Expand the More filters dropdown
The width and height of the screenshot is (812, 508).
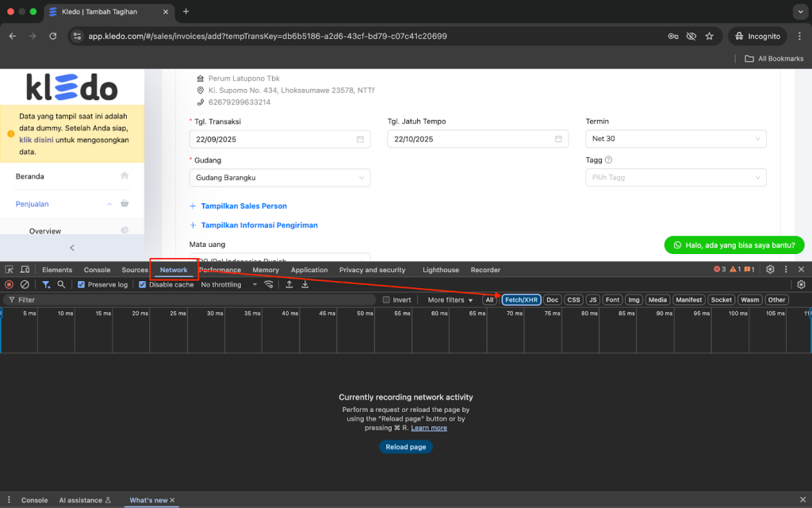[x=450, y=300]
